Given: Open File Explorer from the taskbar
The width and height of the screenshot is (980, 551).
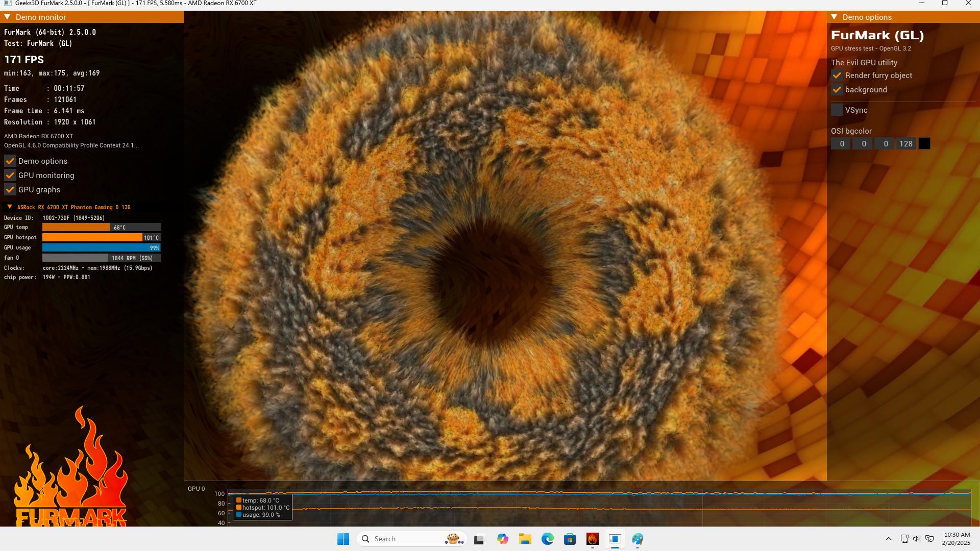Looking at the screenshot, I should pyautogui.click(x=525, y=539).
